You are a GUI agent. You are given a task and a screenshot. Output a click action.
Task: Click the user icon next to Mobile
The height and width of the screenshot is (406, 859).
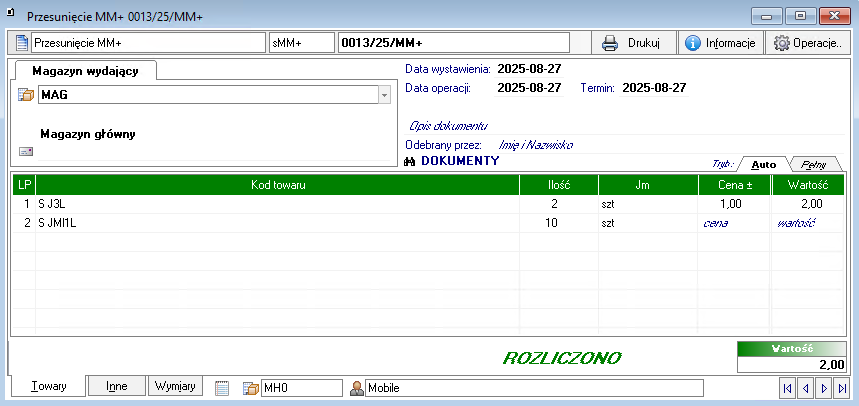(356, 387)
